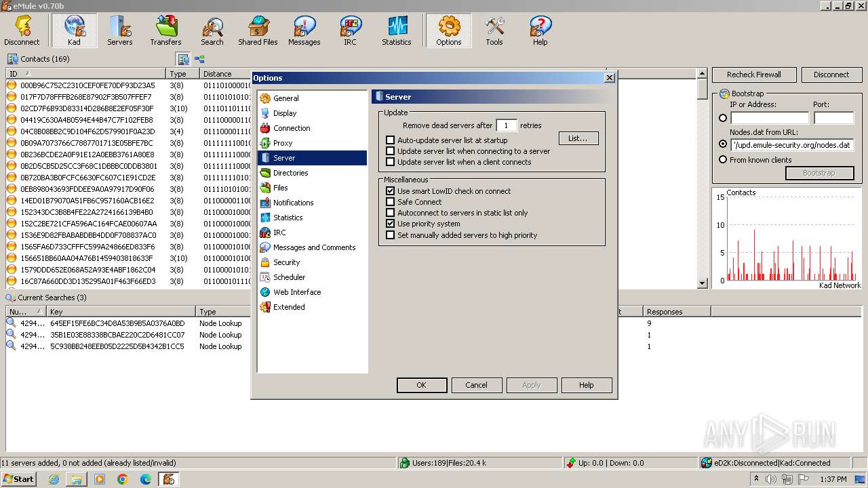Open the IRC toolbar icon
Image resolution: width=868 pixels, height=488 pixels.
(350, 30)
